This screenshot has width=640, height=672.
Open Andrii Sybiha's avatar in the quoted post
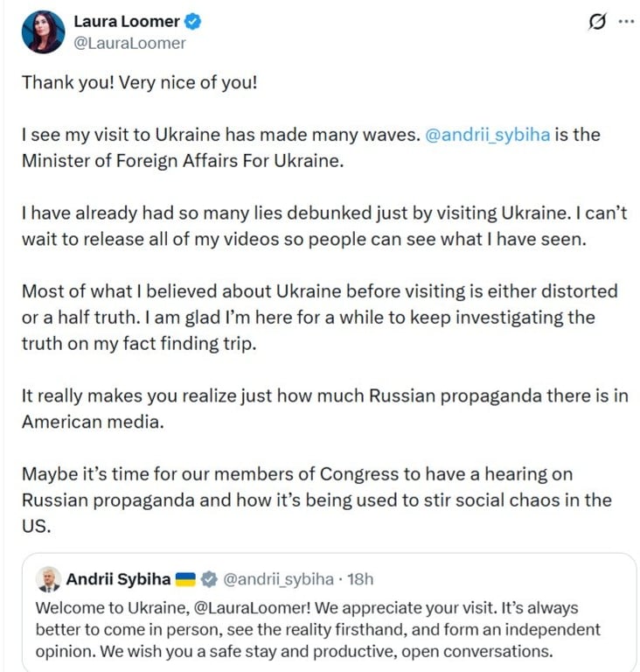pos(48,579)
